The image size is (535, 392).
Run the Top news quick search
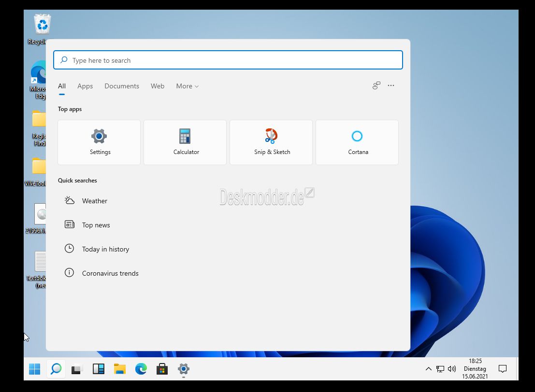tap(87, 225)
